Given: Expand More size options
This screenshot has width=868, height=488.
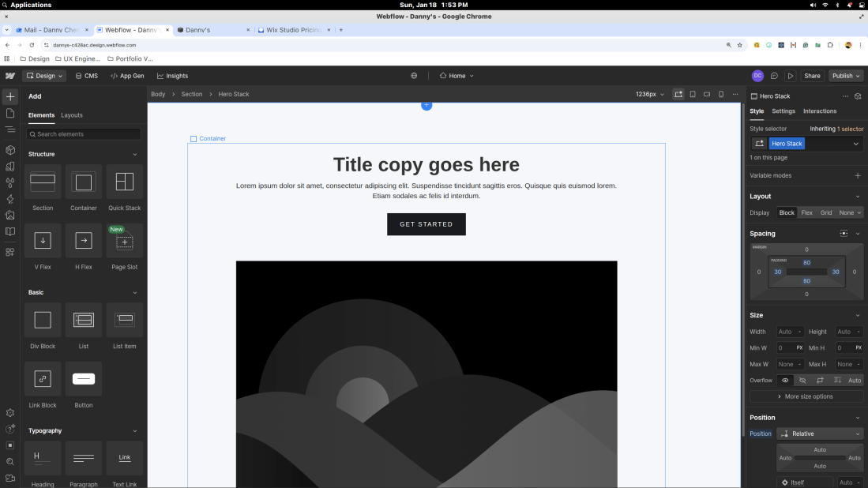Looking at the screenshot, I should pos(806,396).
